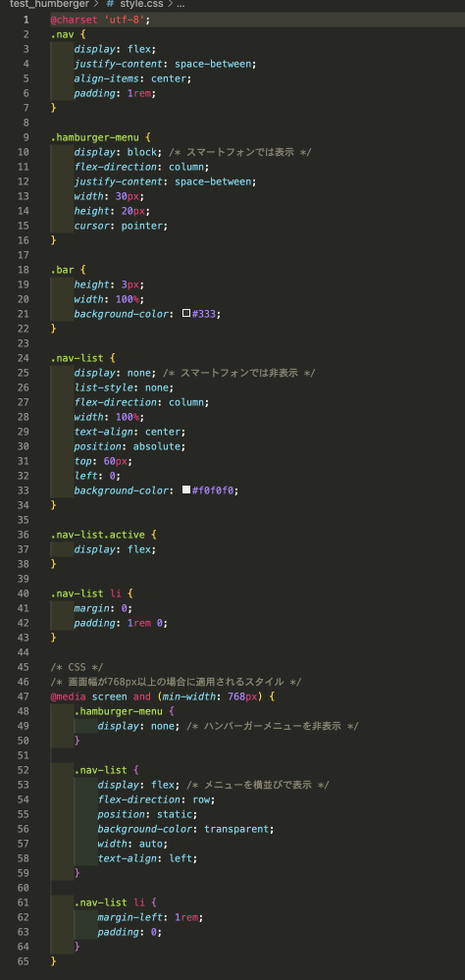This screenshot has height=980, width=465.
Task: Click the background-color: transparent declaration
Action: point(185,829)
